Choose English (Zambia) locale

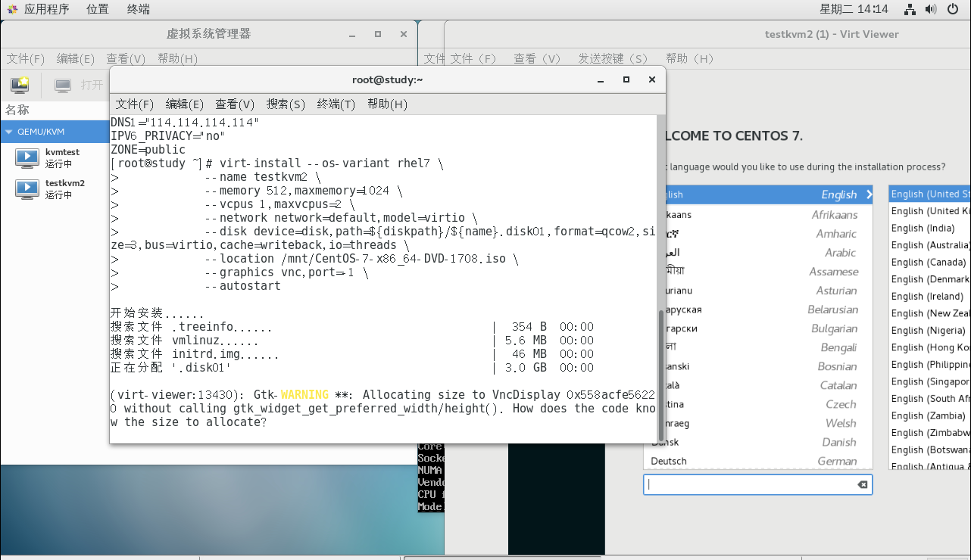coord(929,415)
